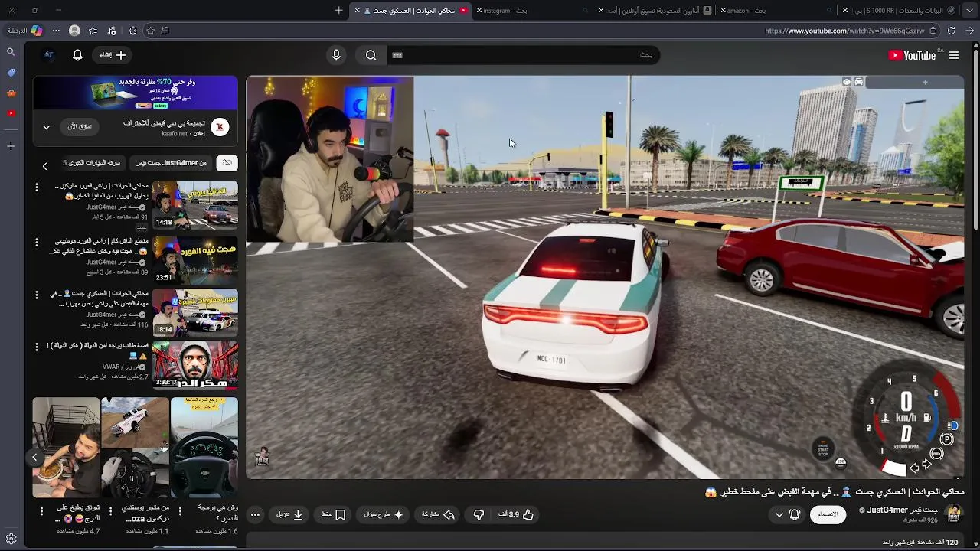This screenshot has height=551, width=980.
Task: Go to YouTube home via the logo
Action: click(x=912, y=55)
